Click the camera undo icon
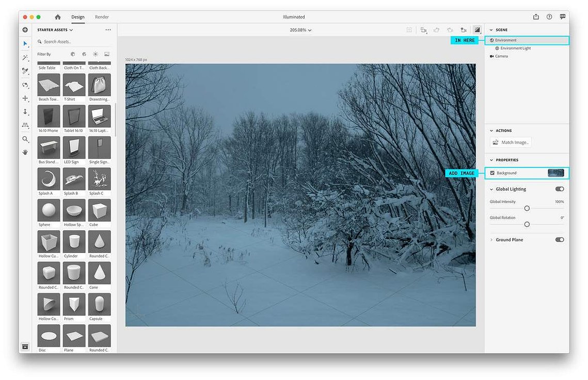The width and height of the screenshot is (588, 380). point(437,30)
